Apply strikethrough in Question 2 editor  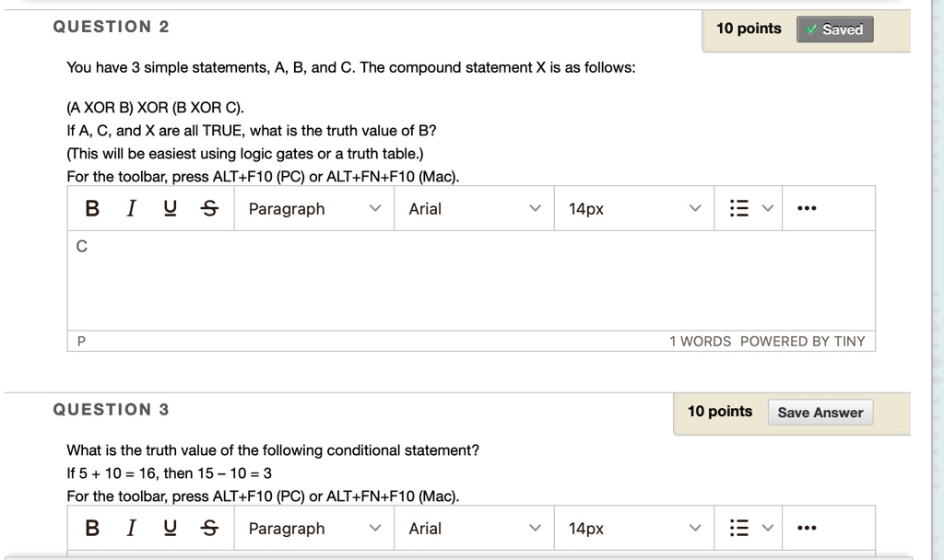(x=208, y=208)
